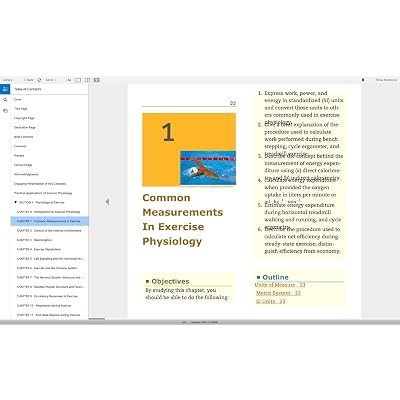Viewport: 400px width, 400px height.
Task: Open the search panel magnifier icon
Action: pyautogui.click(x=5, y=100)
